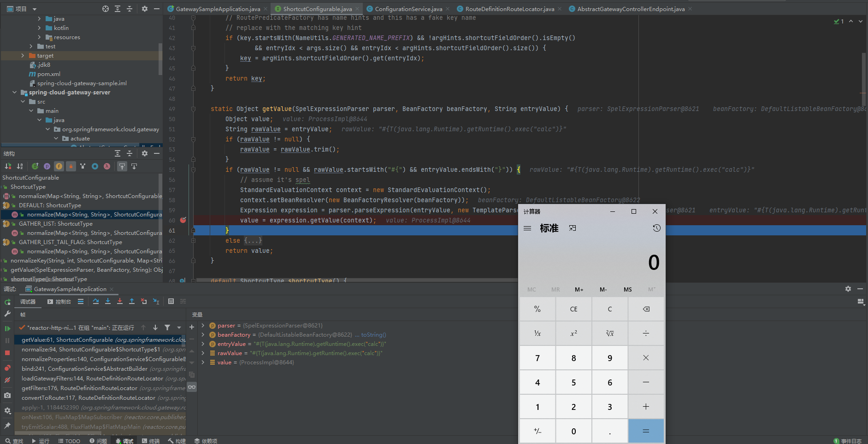Viewport: 868px width, 444px height.
Task: Expand the folded else block
Action: (253, 240)
